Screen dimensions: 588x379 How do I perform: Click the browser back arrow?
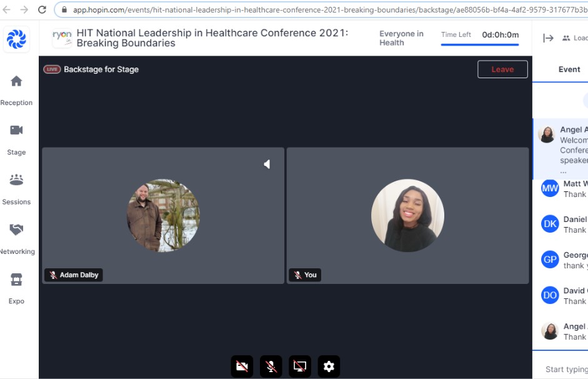pyautogui.click(x=7, y=9)
